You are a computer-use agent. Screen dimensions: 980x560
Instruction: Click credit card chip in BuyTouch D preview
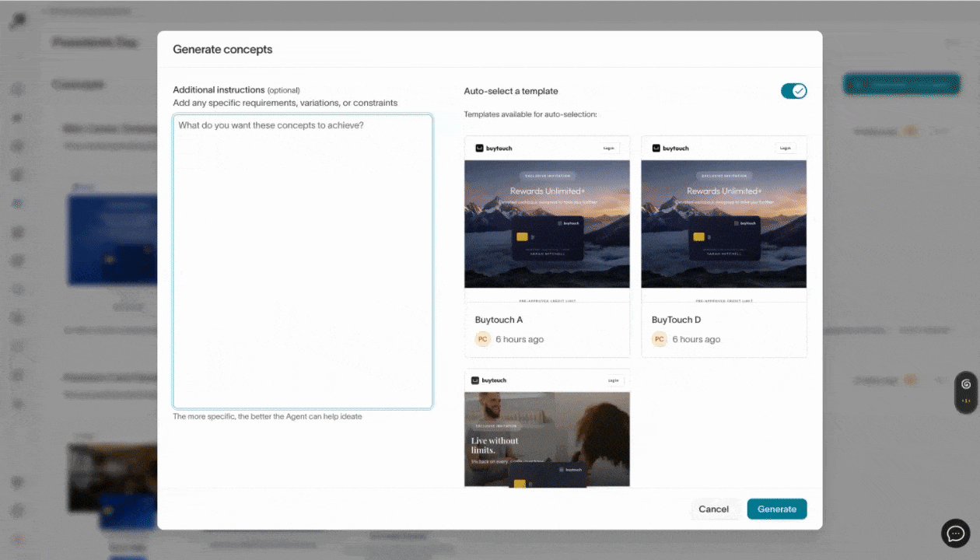[699, 236]
